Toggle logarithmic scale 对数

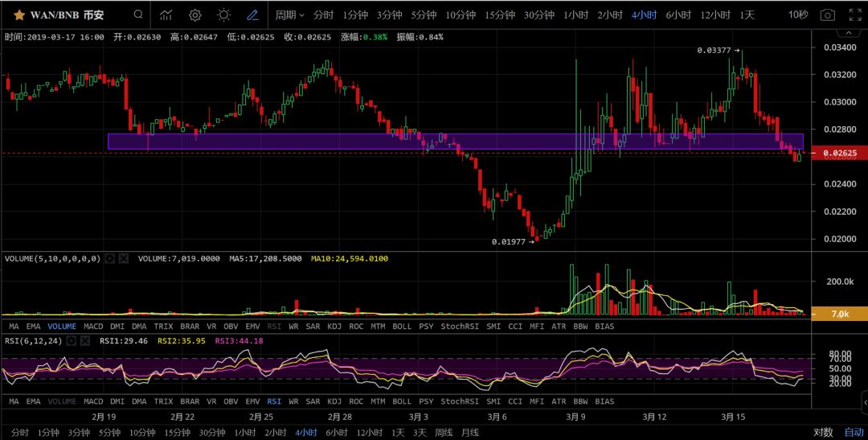822,432
